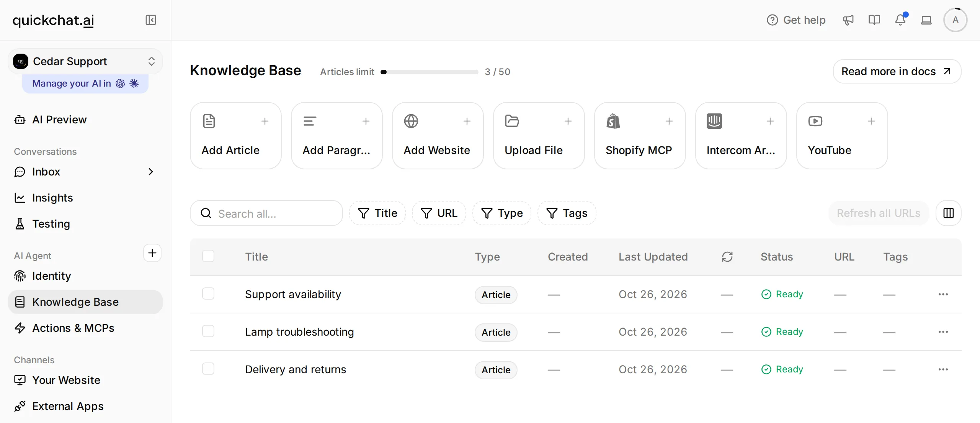Viewport: 980px width, 423px height.
Task: Click Get help
Action: [796, 20]
